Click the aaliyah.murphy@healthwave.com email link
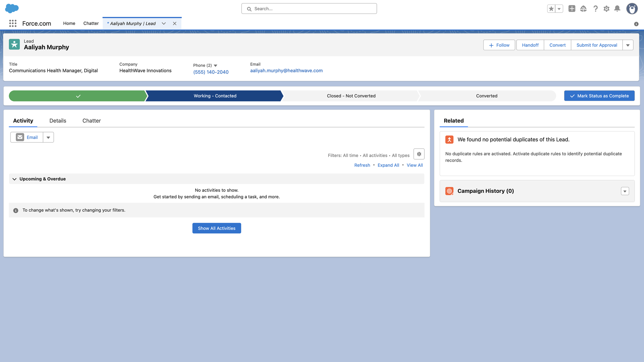Screen dimensions: 644x362 pyautogui.click(x=286, y=70)
